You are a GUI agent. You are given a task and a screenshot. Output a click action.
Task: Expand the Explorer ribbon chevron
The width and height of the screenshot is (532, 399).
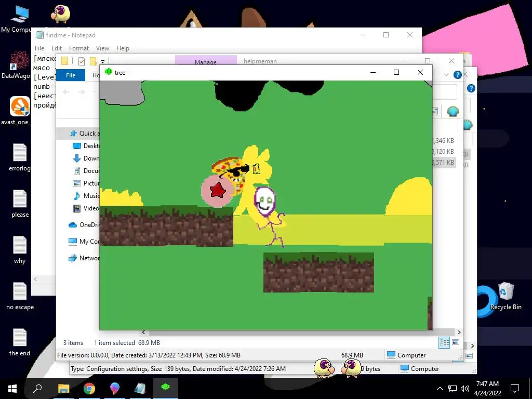pos(446,75)
